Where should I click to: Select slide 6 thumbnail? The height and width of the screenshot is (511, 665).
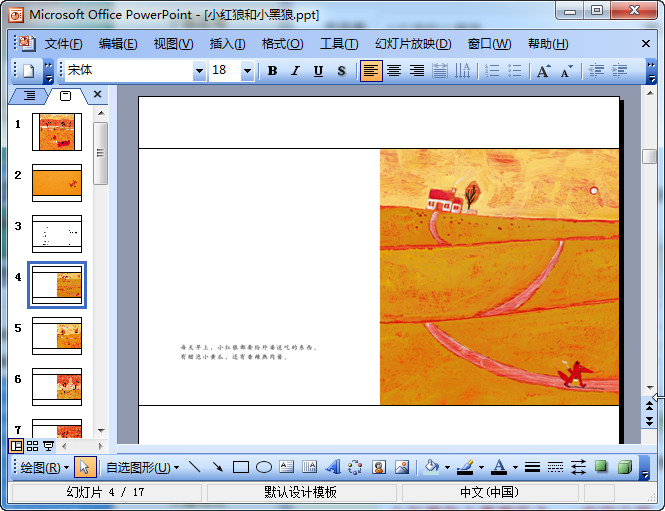point(57,387)
